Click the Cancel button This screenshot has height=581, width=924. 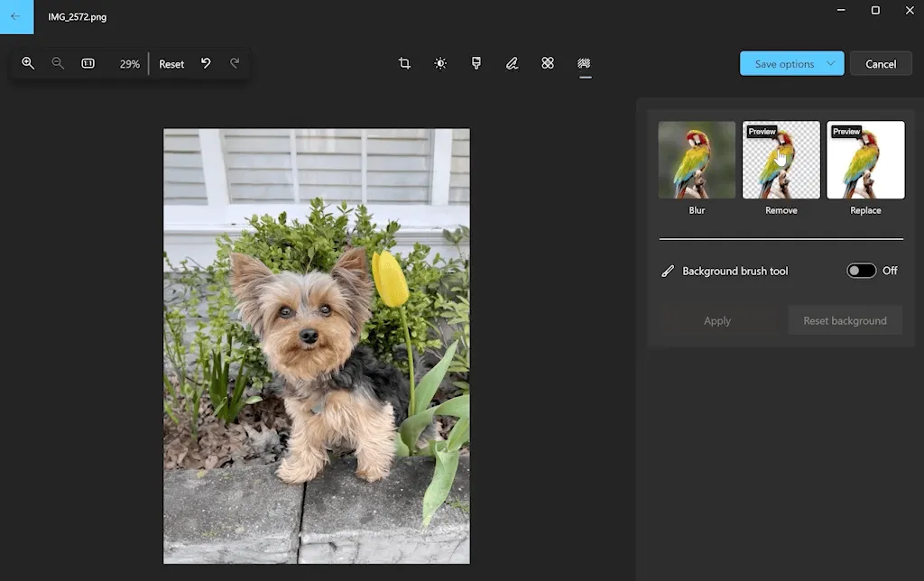pyautogui.click(x=881, y=63)
